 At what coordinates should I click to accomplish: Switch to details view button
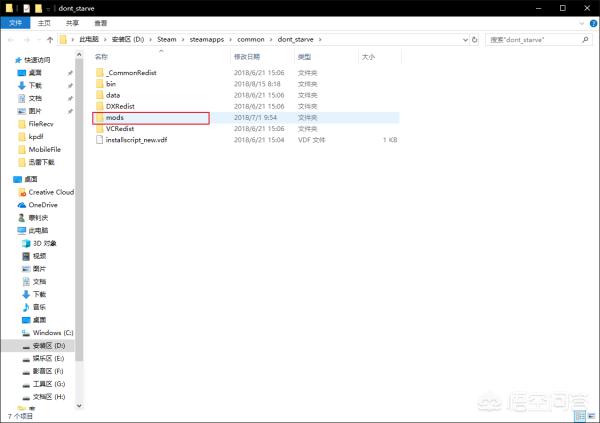tap(582, 415)
